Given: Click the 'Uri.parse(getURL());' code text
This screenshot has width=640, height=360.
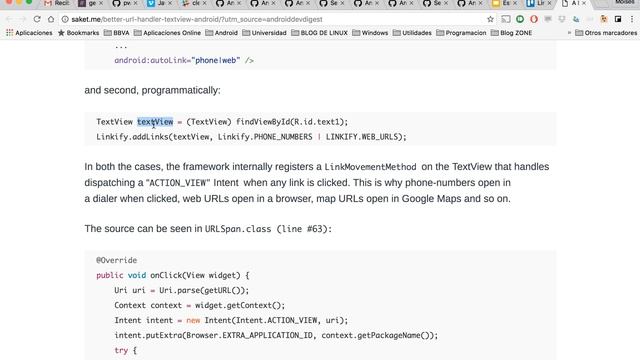Looking at the screenshot, I should pyautogui.click(x=204, y=290).
